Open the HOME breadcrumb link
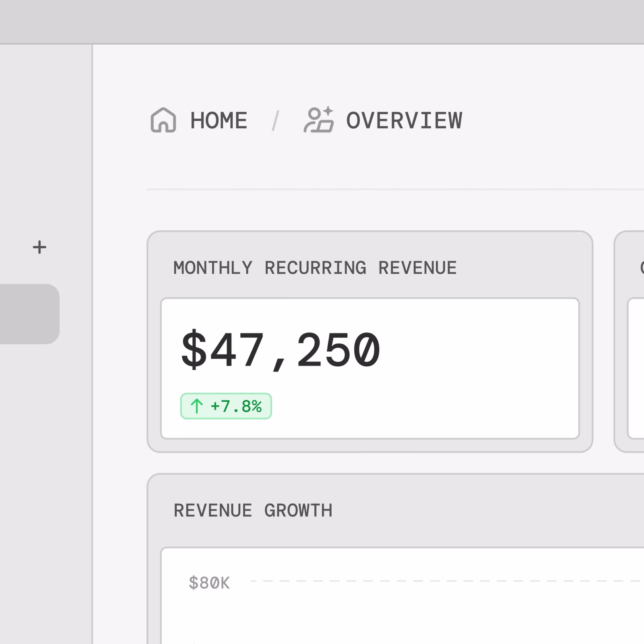This screenshot has height=644, width=644. (x=219, y=120)
